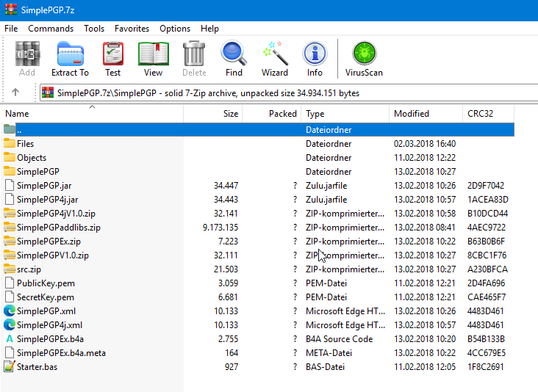The width and height of the screenshot is (538, 392).
Task: Open the Wizard wand icon
Action: point(275,54)
